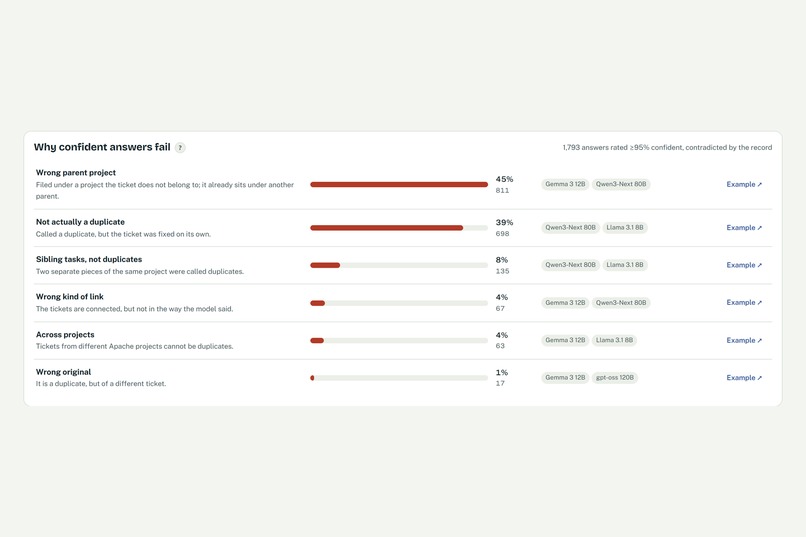Click description 'The tickets are connected, but not in the way'
The height and width of the screenshot is (537, 806).
coord(134,309)
